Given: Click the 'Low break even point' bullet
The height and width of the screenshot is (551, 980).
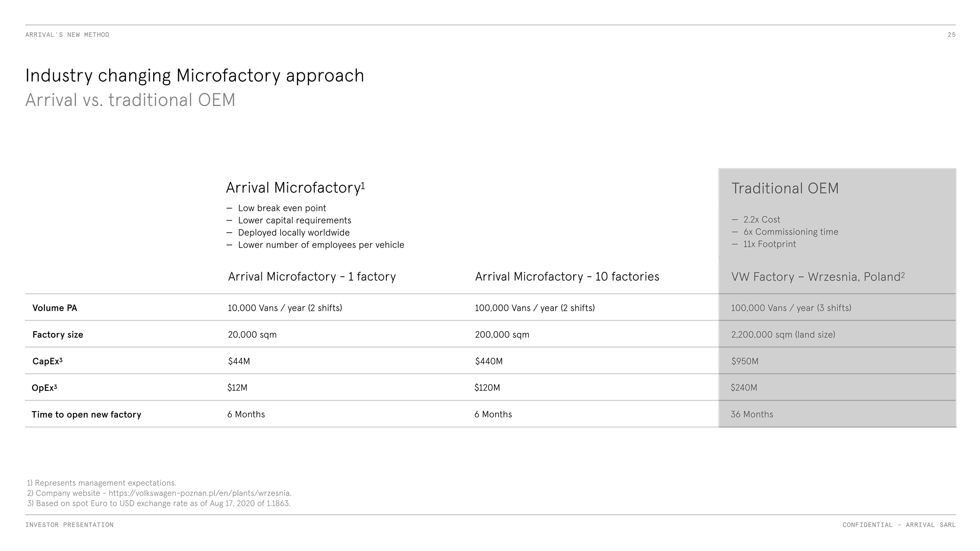Looking at the screenshot, I should point(282,208).
